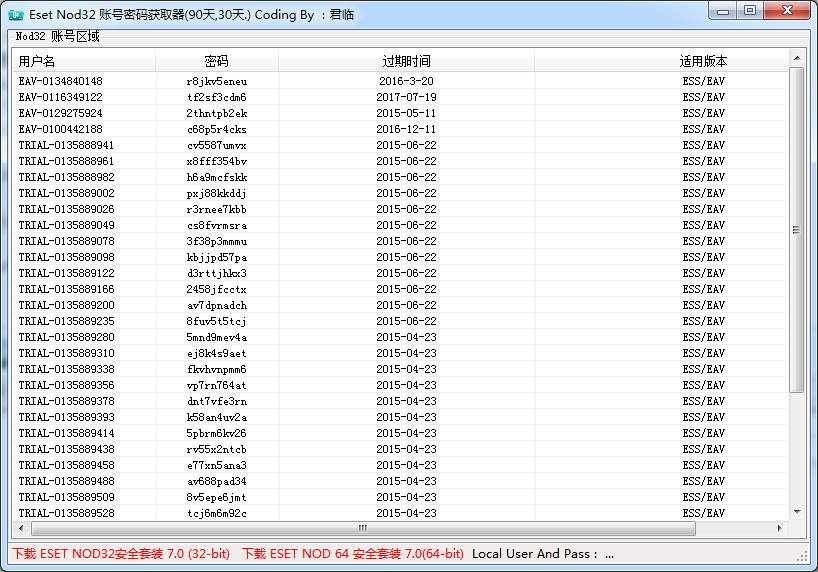Select row EAV-0129275924
The image size is (818, 572).
pos(401,113)
